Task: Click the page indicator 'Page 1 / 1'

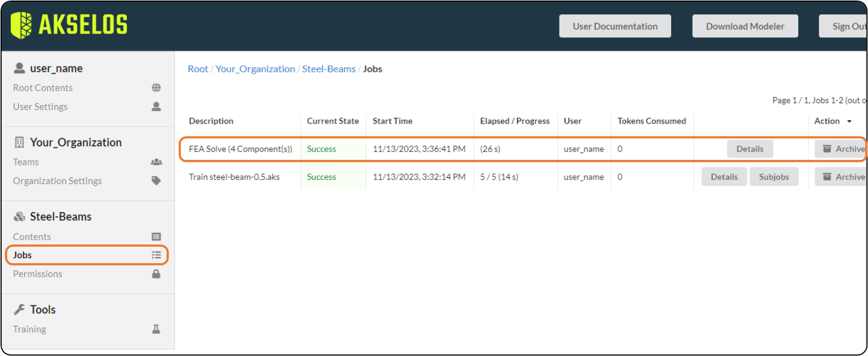Action: tap(790, 100)
